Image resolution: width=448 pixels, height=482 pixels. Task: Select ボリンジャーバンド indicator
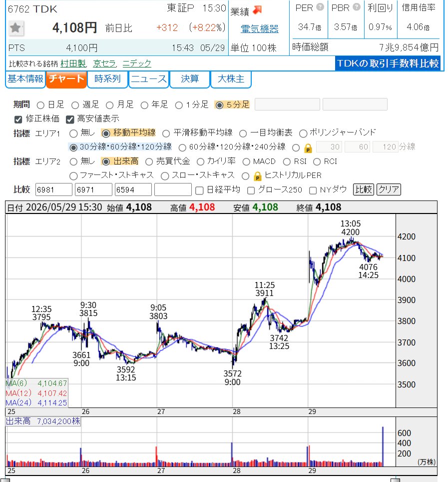303,133
